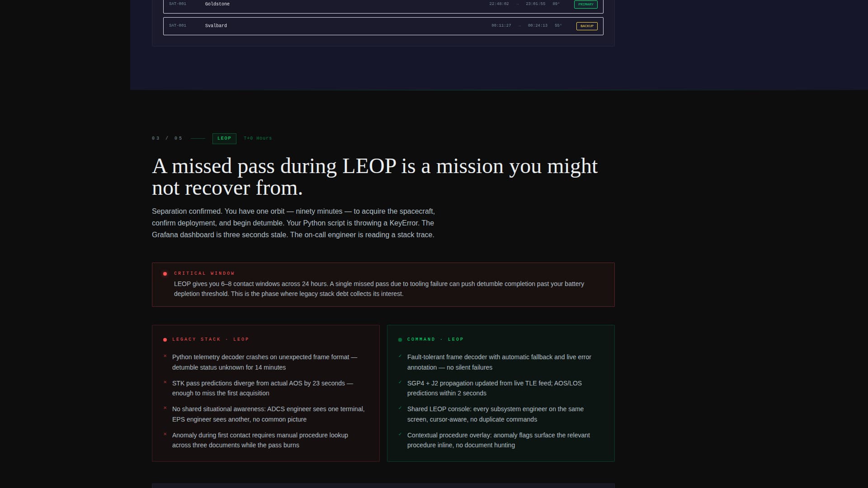Click the SAT-001 label on Svalbard row
The image size is (868, 488).
pyautogui.click(x=177, y=26)
